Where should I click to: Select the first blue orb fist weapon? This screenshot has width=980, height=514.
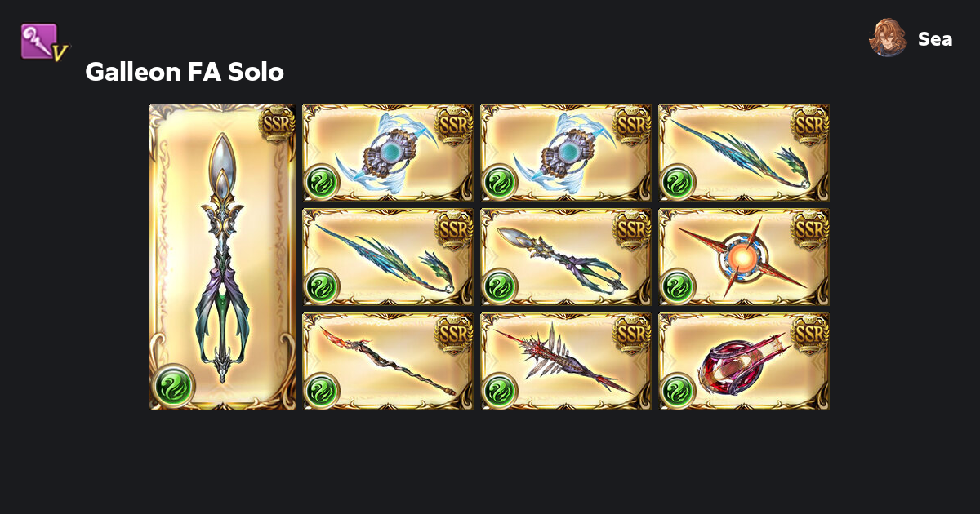(x=388, y=153)
